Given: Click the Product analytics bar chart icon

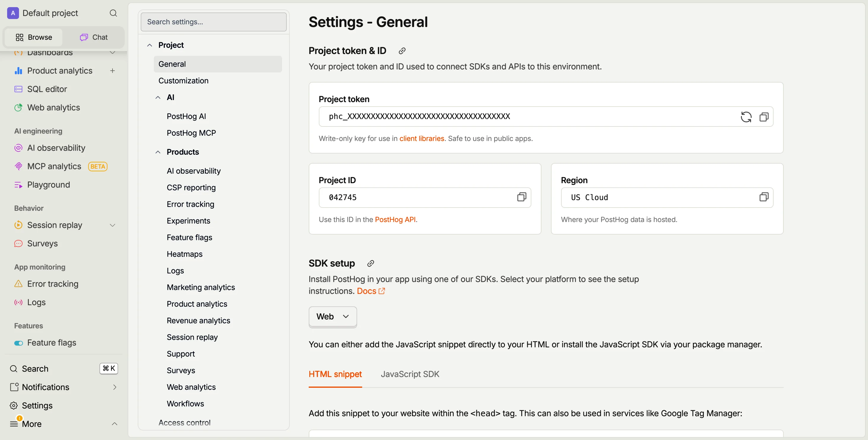Looking at the screenshot, I should coord(18,71).
